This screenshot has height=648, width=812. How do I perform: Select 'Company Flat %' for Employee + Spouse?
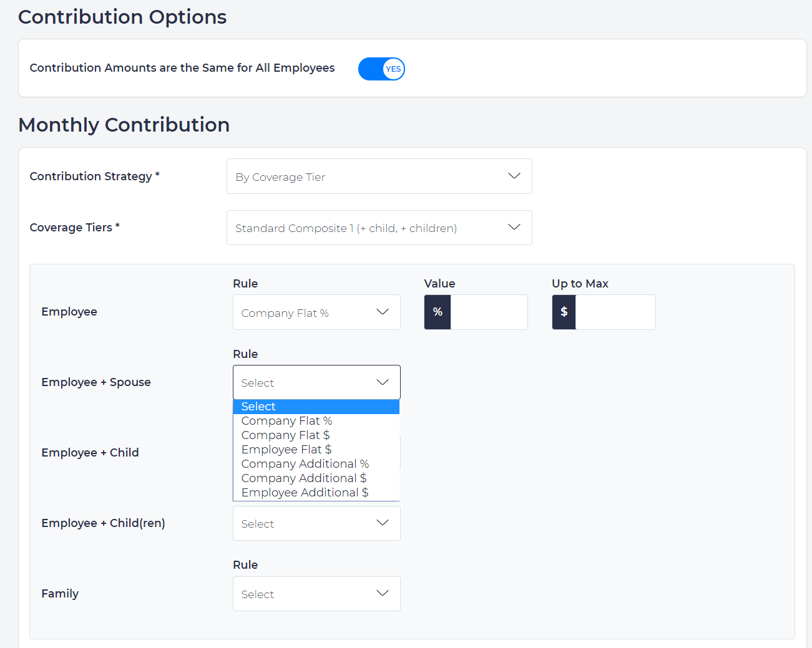[286, 420]
